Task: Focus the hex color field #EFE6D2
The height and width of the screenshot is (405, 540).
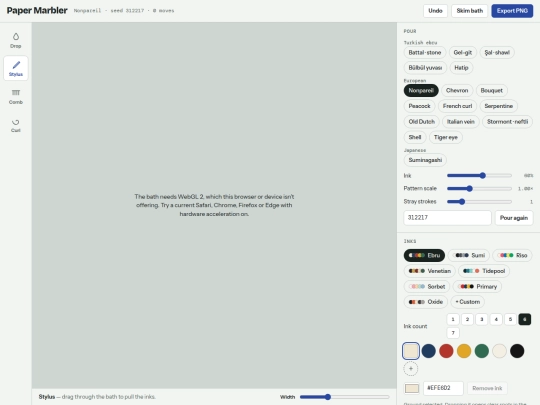Action: [x=443, y=388]
